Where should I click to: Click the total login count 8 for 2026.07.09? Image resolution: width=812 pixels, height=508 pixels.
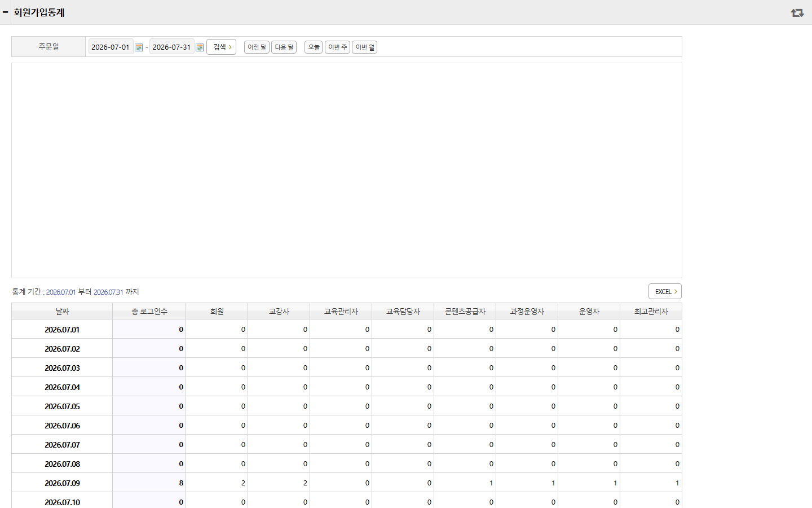click(x=181, y=483)
